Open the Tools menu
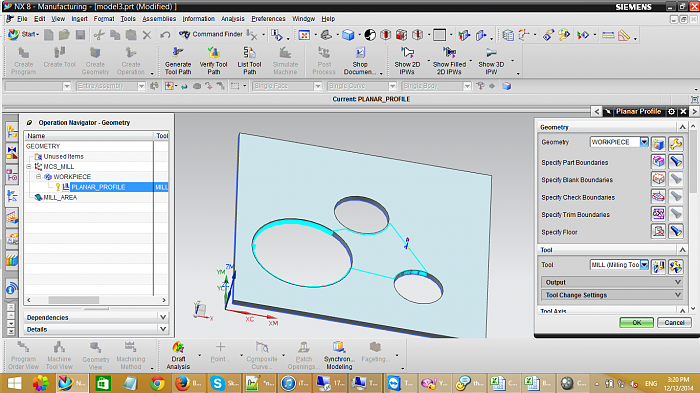Viewport: 700px width, 393px height. pyautogui.click(x=128, y=19)
